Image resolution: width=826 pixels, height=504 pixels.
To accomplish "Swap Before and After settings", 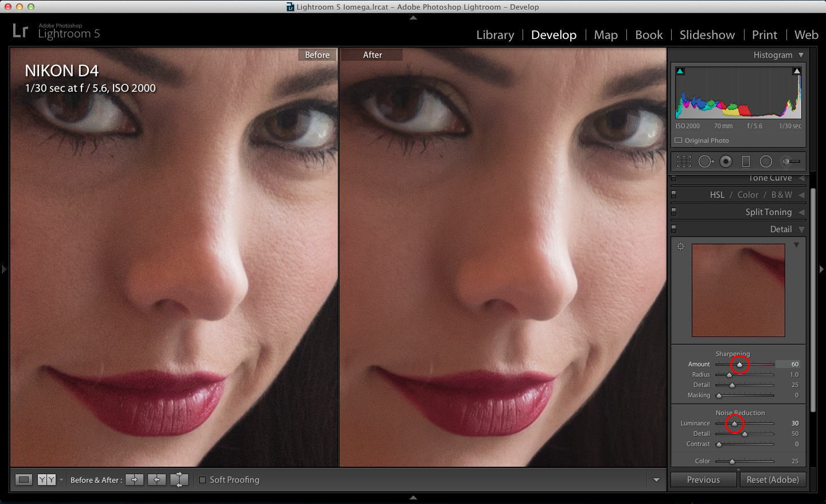I will point(179,480).
